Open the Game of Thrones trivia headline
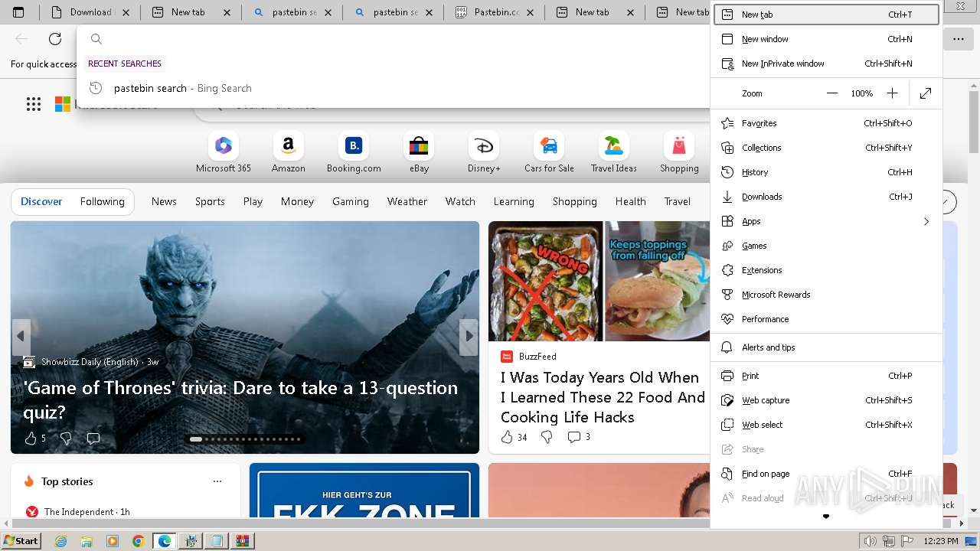The image size is (980, 551). tap(240, 399)
